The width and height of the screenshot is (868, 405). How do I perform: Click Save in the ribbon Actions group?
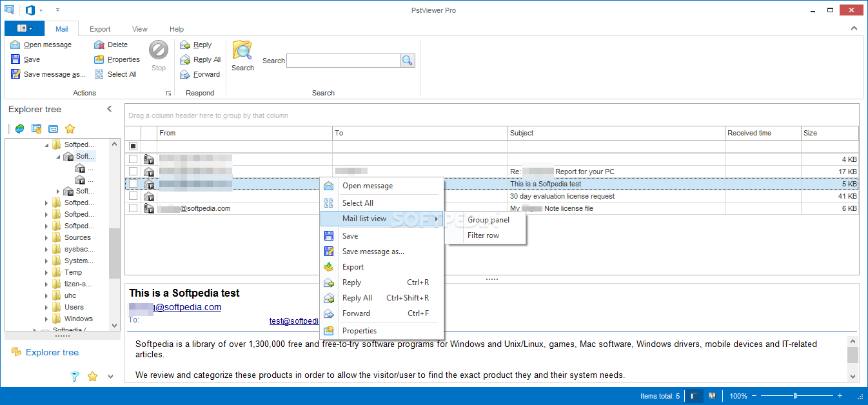pyautogui.click(x=25, y=59)
